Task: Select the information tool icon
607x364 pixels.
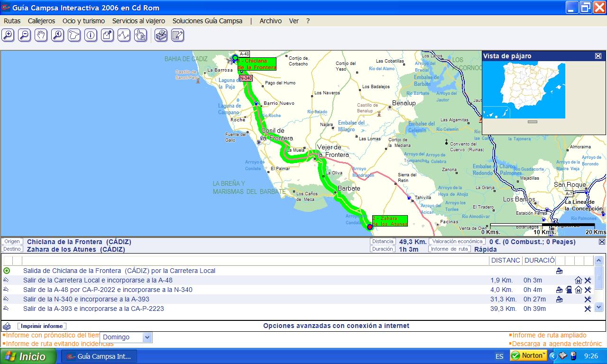Action: (x=91, y=35)
